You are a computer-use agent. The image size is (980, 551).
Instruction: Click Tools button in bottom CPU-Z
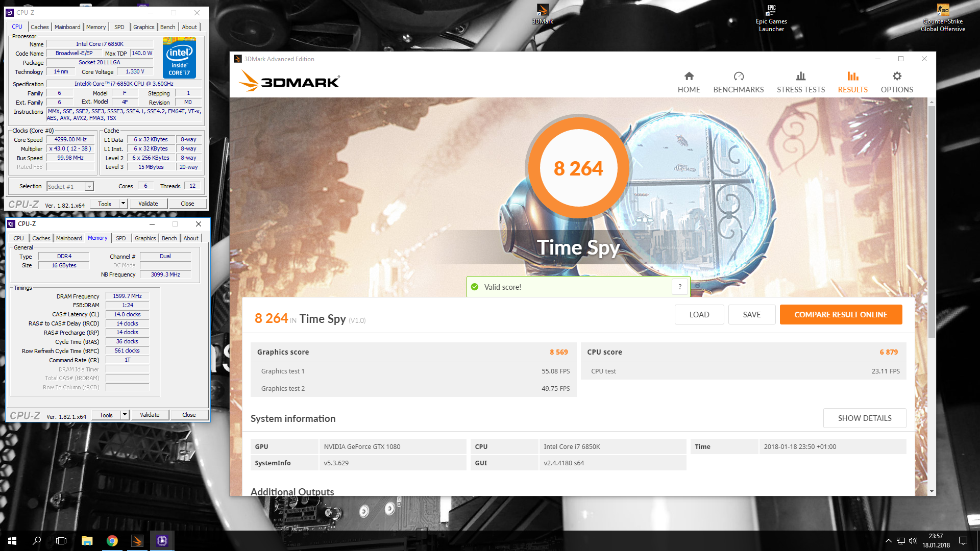pos(106,415)
